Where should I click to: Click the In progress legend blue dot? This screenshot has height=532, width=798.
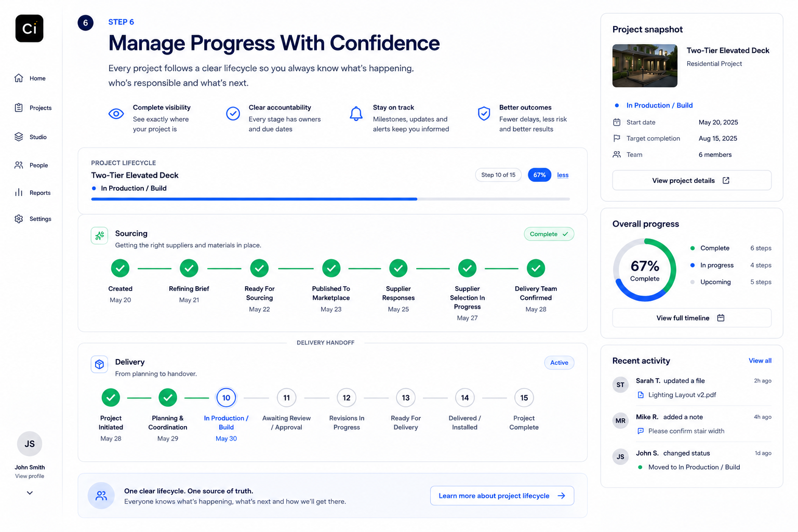click(693, 265)
